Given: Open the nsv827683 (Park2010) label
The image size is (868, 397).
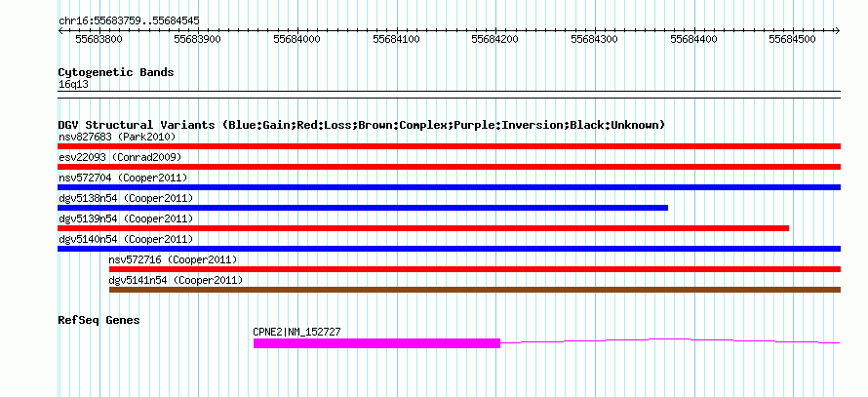Looking at the screenshot, I should pyautogui.click(x=117, y=137).
